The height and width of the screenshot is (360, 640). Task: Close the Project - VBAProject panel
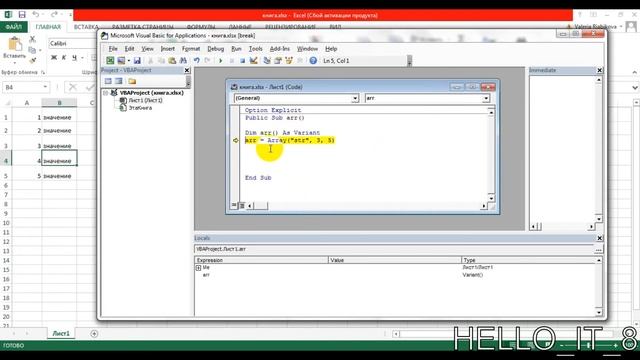click(187, 70)
